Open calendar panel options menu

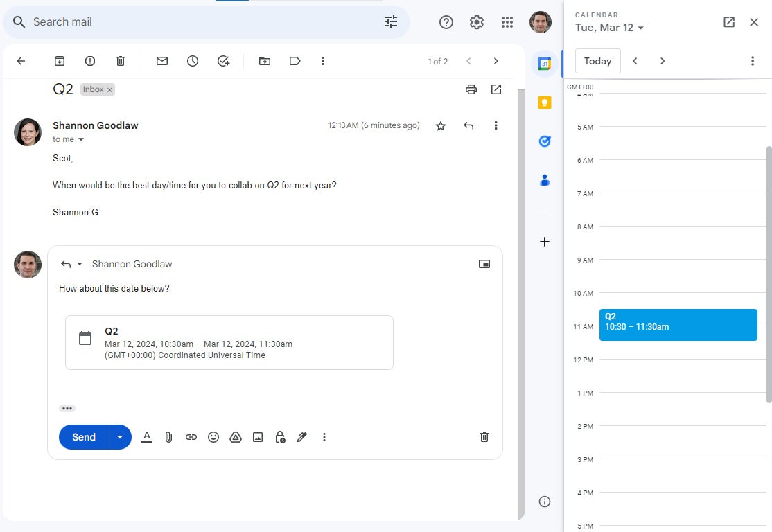coord(753,61)
